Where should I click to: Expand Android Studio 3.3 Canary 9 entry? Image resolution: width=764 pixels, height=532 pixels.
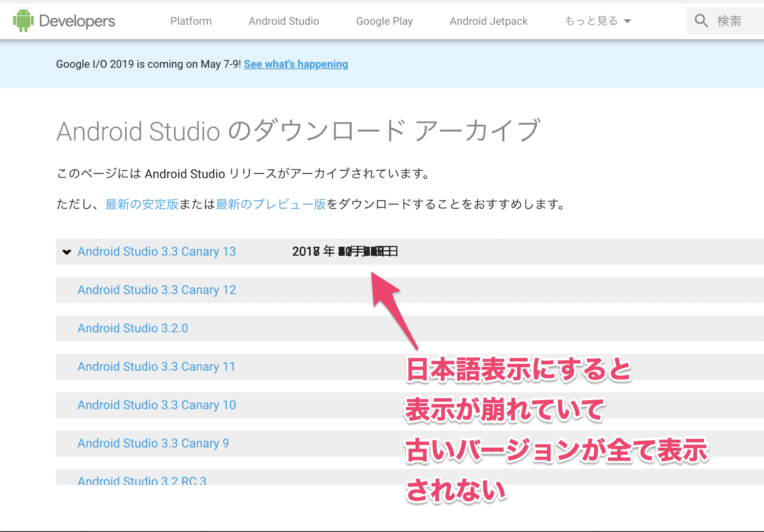click(153, 443)
